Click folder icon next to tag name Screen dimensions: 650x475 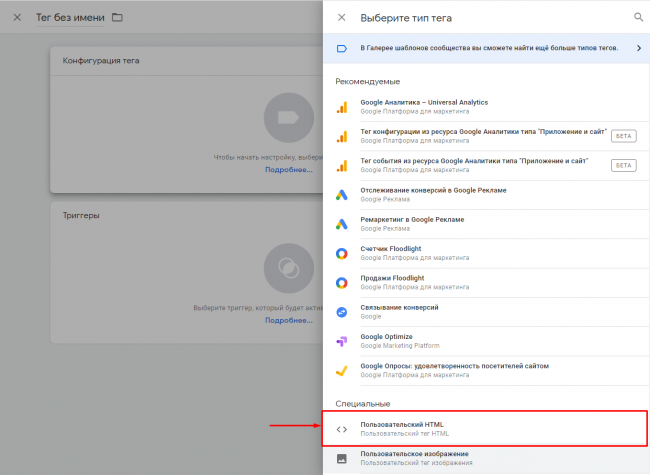tap(118, 18)
